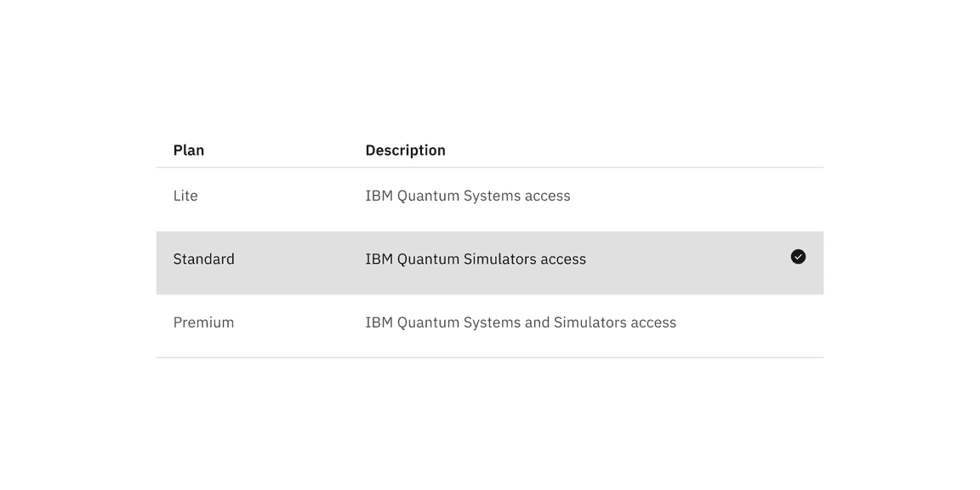Click the Description column header
980x490 pixels.
(x=406, y=150)
